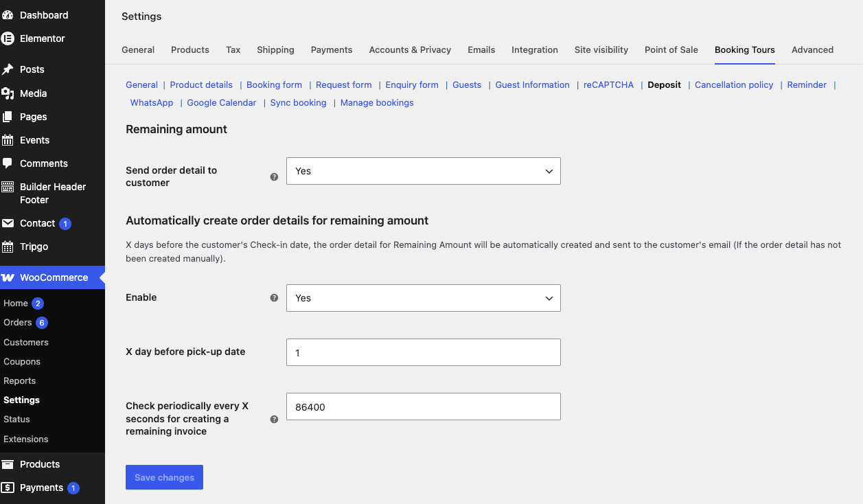The image size is (863, 504).
Task: Open Send order detail to customer dropdown
Action: pyautogui.click(x=424, y=171)
